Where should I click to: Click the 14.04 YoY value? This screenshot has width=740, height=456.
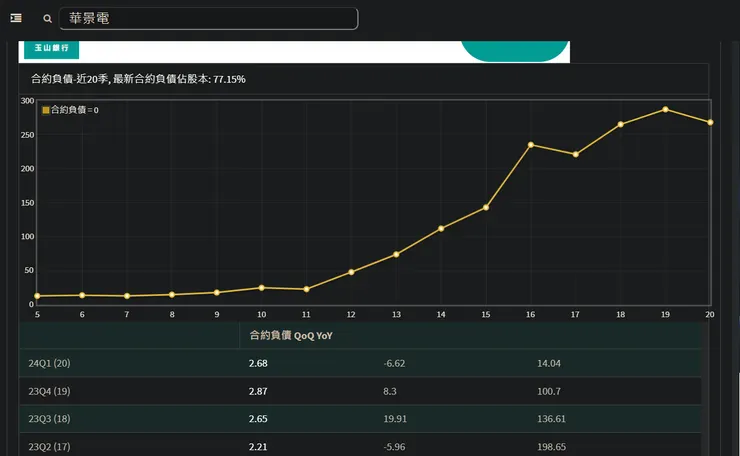(x=549, y=363)
